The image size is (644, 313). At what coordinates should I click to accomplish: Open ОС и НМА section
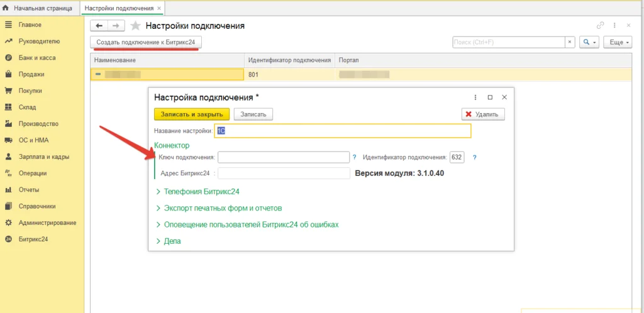point(33,140)
